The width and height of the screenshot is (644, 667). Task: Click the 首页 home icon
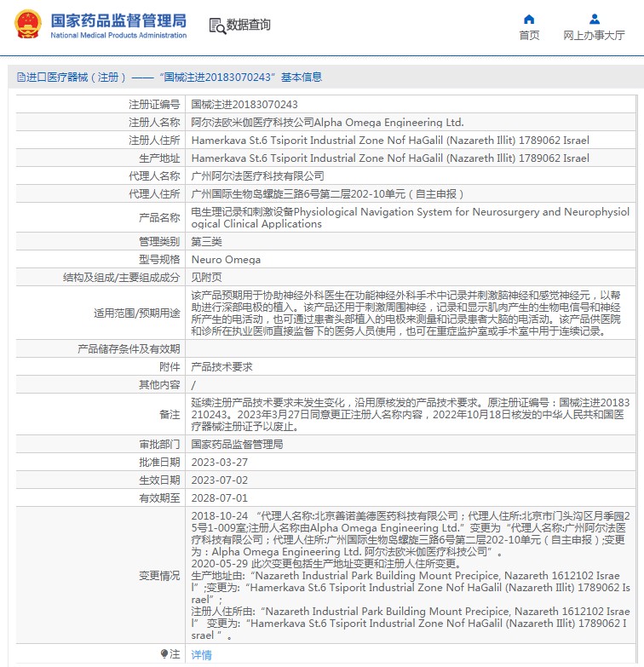point(529,19)
